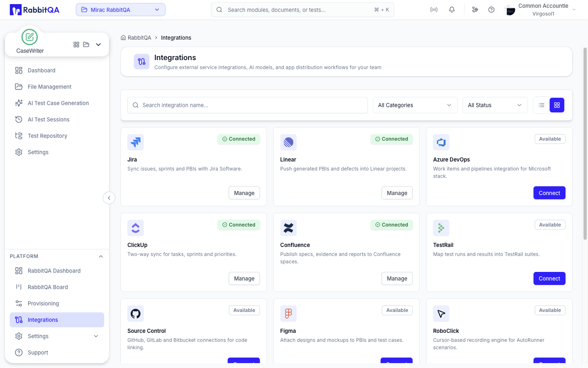
Task: Click Confluence Connected status badge
Action: pyautogui.click(x=392, y=225)
